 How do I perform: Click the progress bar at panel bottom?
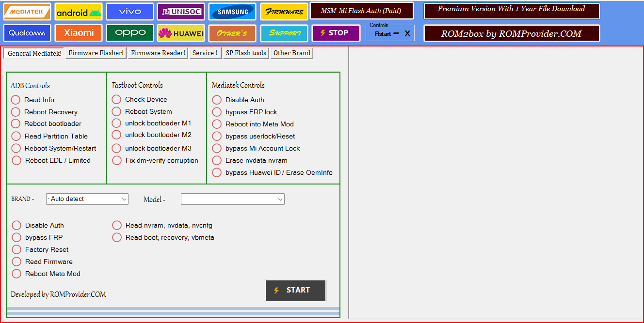point(173,311)
